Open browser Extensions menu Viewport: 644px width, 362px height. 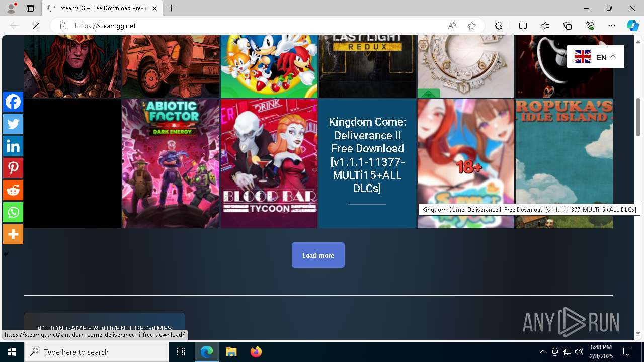tap(499, 26)
